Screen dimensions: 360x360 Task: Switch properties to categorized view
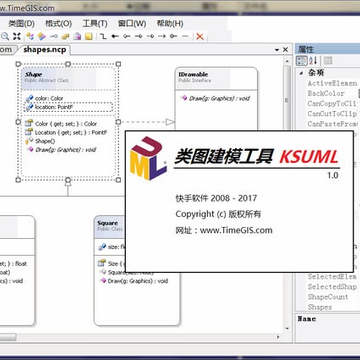point(302,61)
